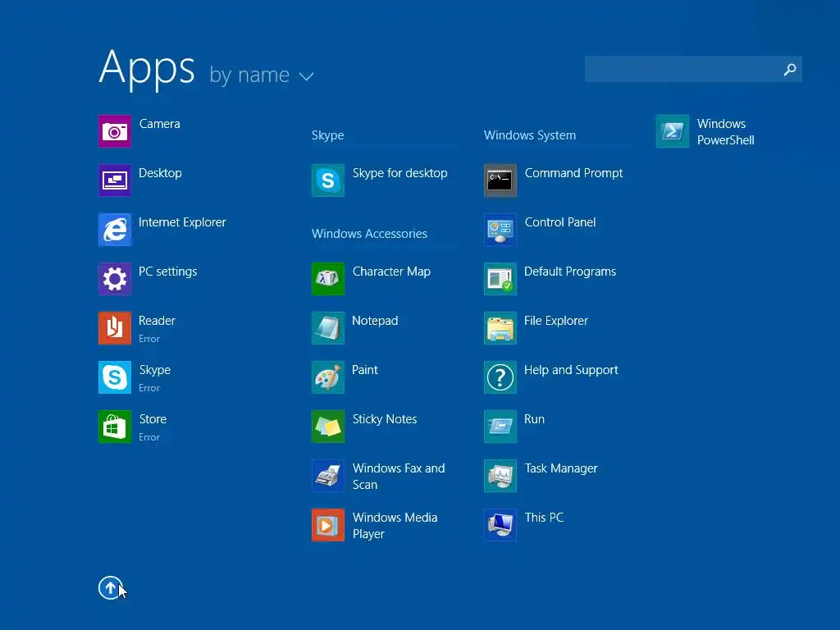Image resolution: width=840 pixels, height=630 pixels.
Task: Click the search magnifier icon
Action: (x=790, y=70)
